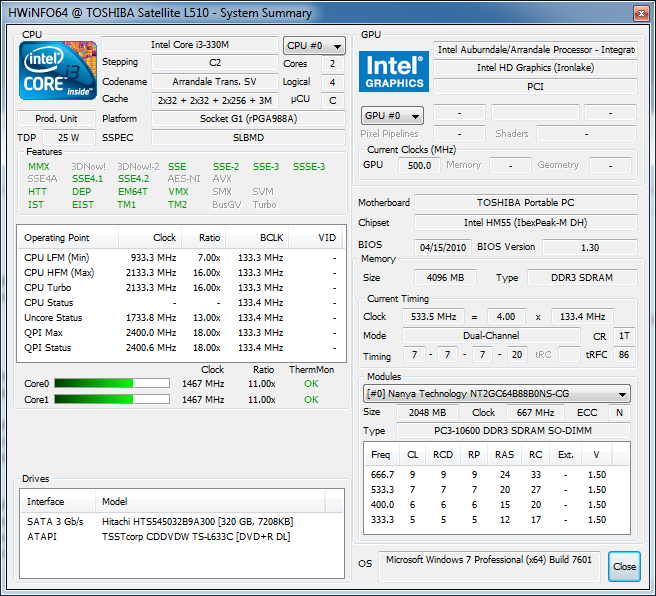Select the GPU clock 500.0 field
Viewport: 656px width, 596px height.
[419, 166]
